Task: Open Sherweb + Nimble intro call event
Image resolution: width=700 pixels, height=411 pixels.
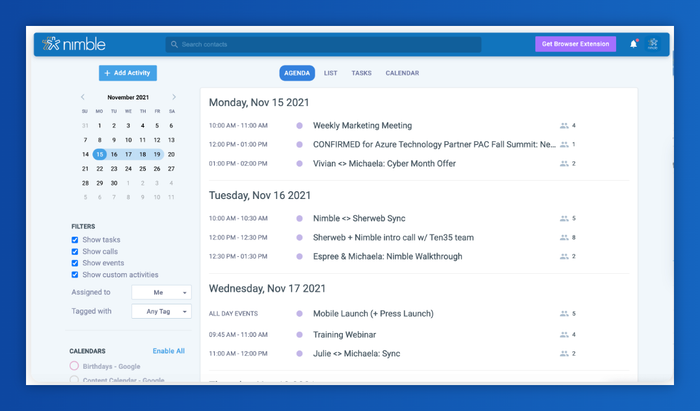Action: pyautogui.click(x=393, y=237)
